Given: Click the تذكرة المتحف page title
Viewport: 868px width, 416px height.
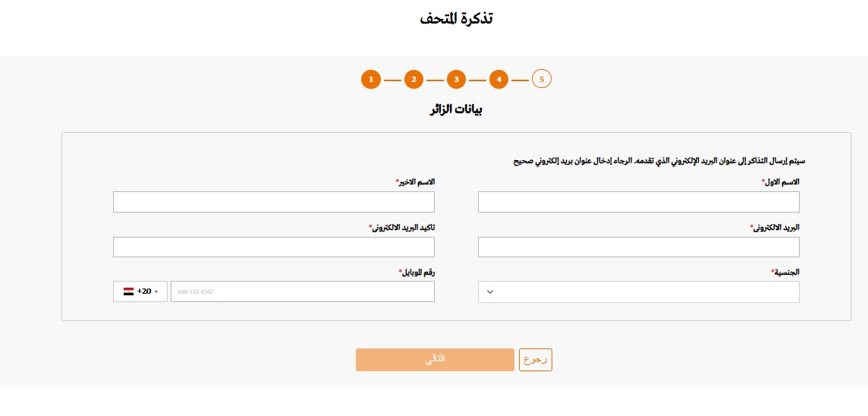Looking at the screenshot, I should (456, 18).
